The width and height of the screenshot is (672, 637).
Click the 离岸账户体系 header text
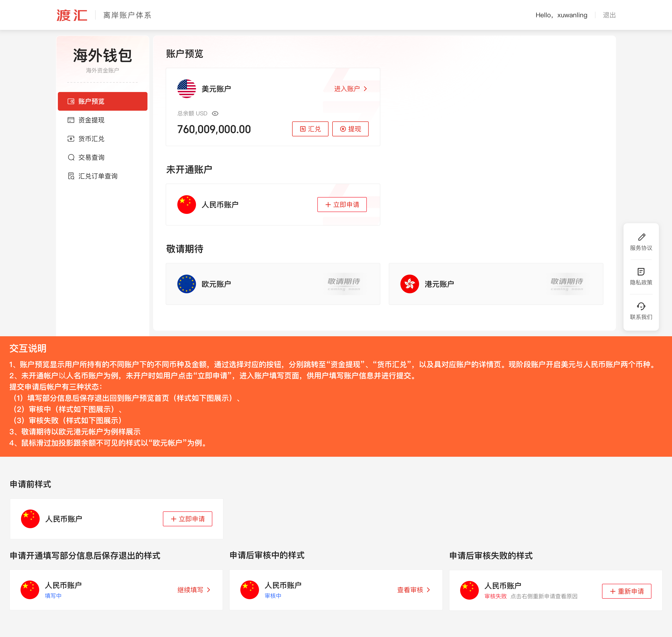pyautogui.click(x=127, y=15)
